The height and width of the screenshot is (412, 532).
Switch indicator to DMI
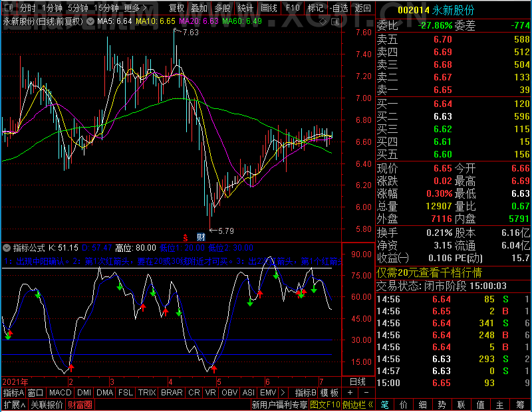coord(84,393)
